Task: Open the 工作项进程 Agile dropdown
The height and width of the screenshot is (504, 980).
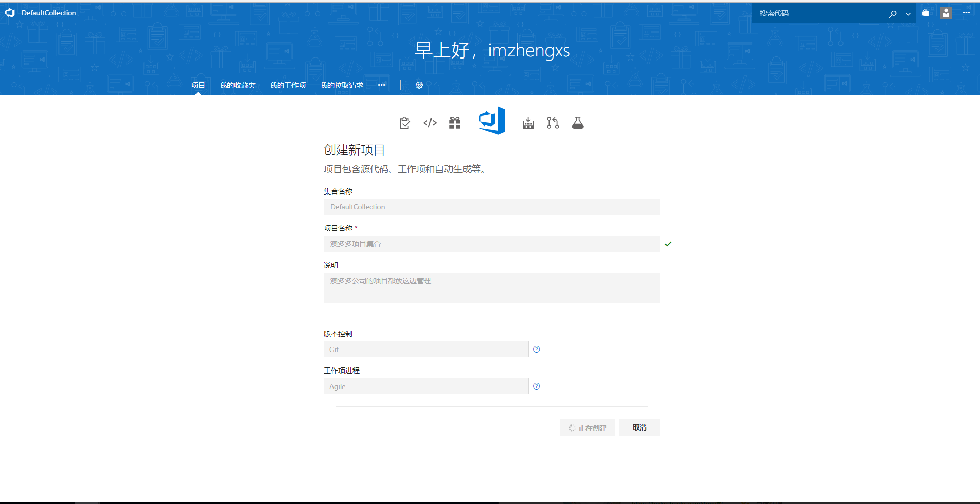Action: pos(426,386)
